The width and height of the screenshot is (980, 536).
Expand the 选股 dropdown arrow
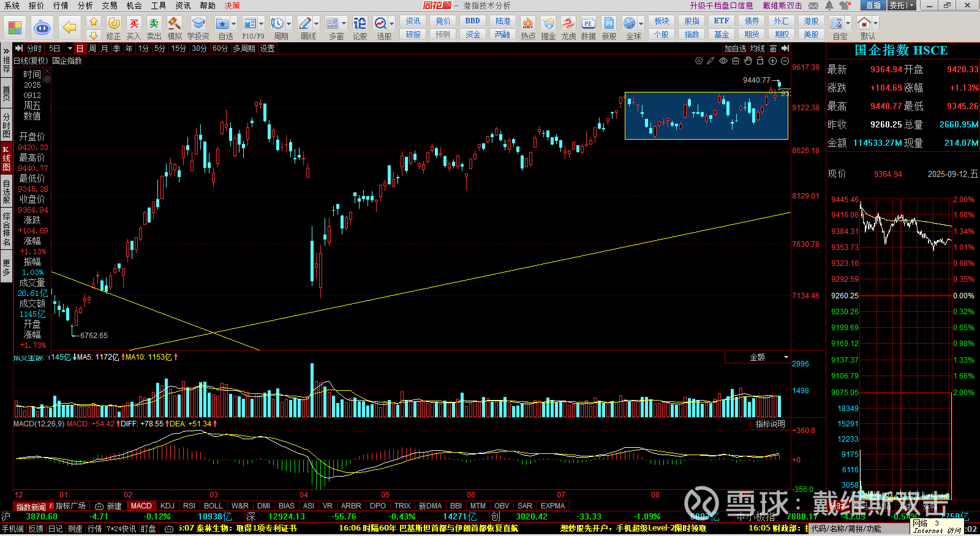tap(392, 24)
